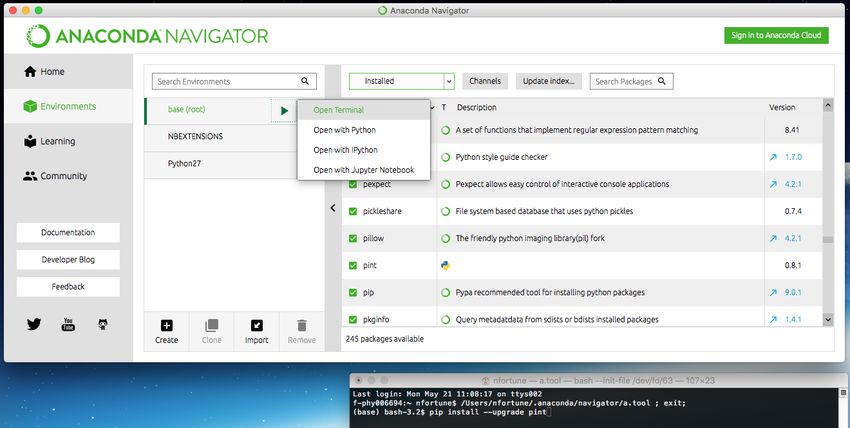Click the green play arrow for base environment
Viewport: 850px width, 428px height.
284,111
